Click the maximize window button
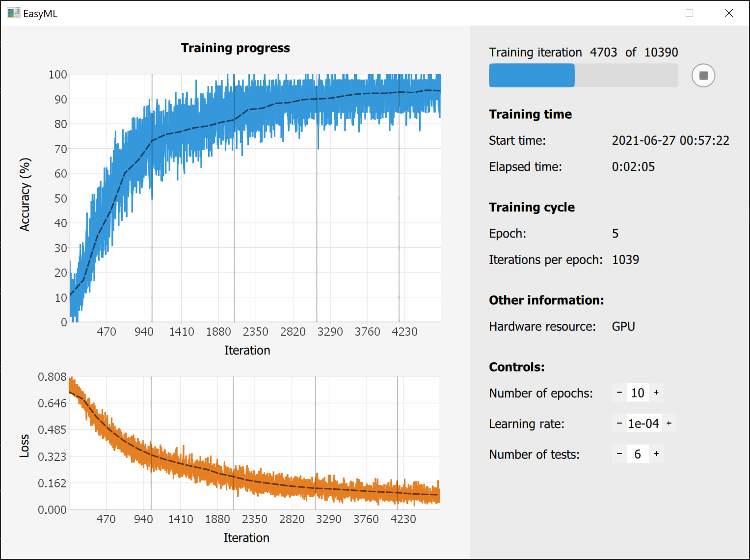 (689, 13)
